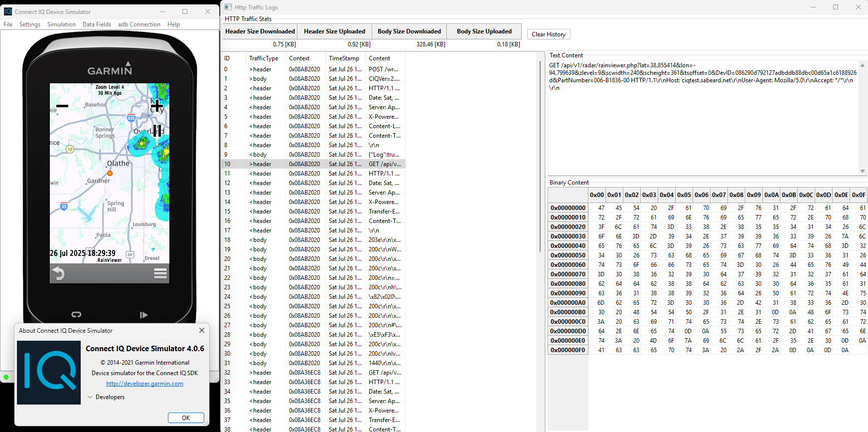Click the Connect IQ logo in About dialog
Image resolution: width=868 pixels, height=432 pixels.
[49, 373]
